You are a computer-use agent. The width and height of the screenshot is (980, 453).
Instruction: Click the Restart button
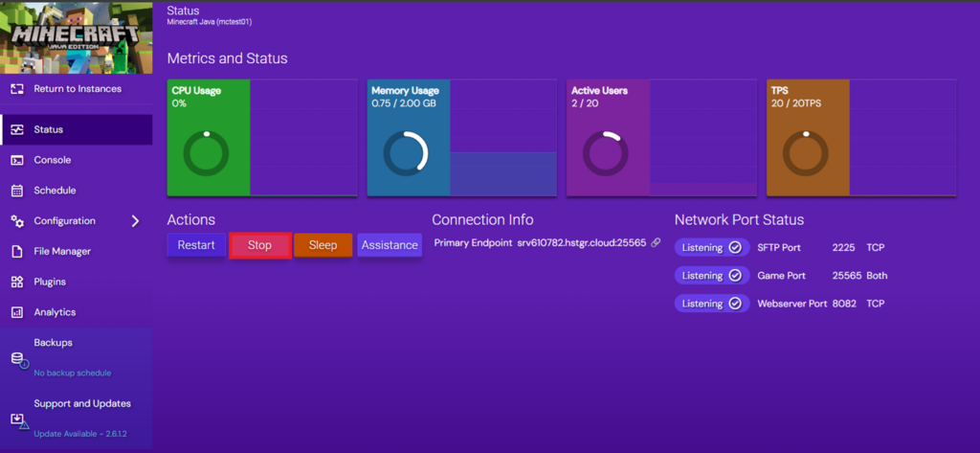point(196,245)
